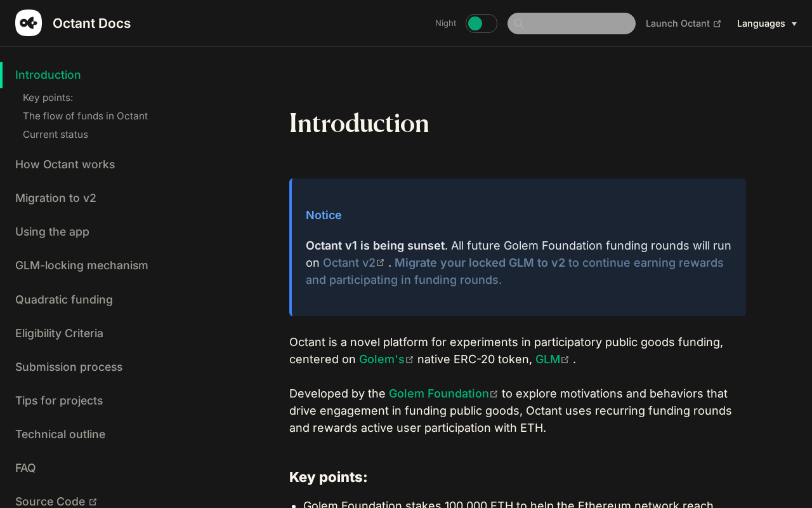This screenshot has height=508, width=812.
Task: Open the Launch Octant link
Action: [678, 23]
